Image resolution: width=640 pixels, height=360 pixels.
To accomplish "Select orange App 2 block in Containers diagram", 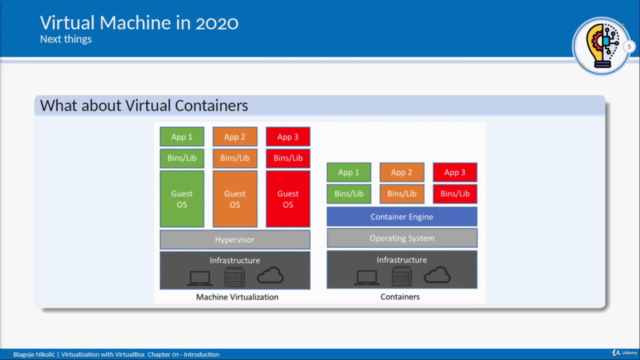I will 402,172.
